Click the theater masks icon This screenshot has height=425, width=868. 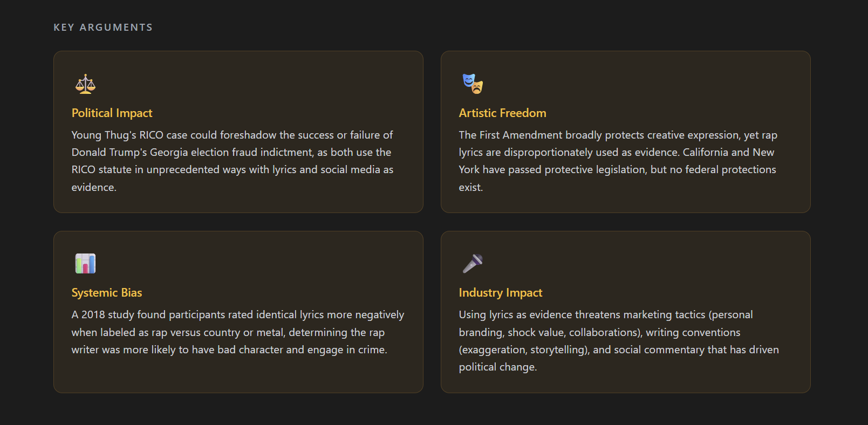[x=473, y=84]
